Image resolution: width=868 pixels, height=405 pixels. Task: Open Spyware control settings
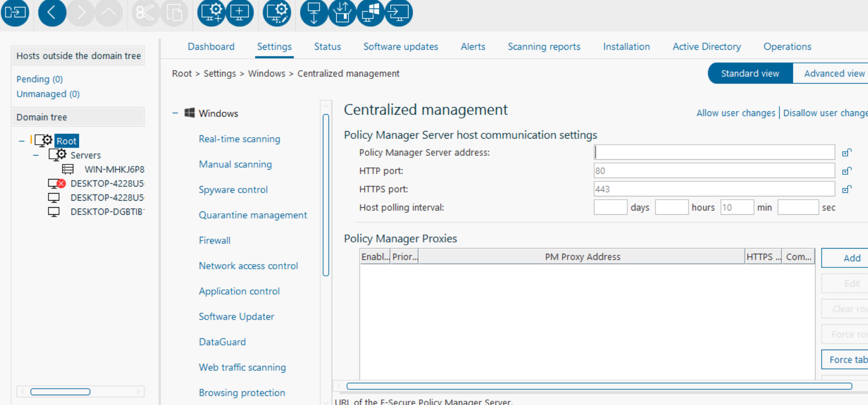233,190
